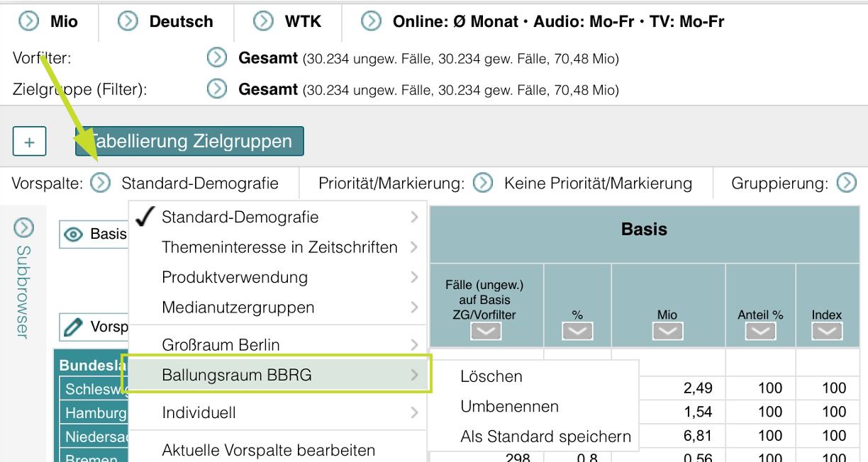
Task: Click the Online: Ø Monat settings icon
Action: (x=369, y=21)
